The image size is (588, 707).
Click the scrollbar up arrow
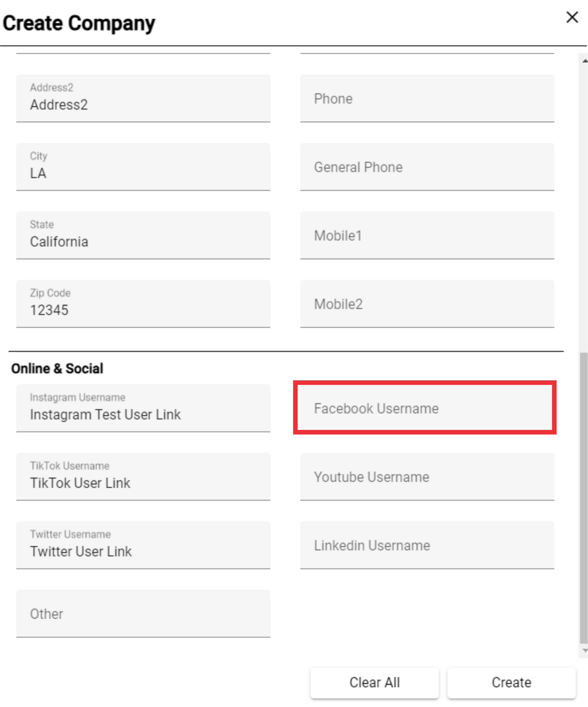click(x=585, y=61)
